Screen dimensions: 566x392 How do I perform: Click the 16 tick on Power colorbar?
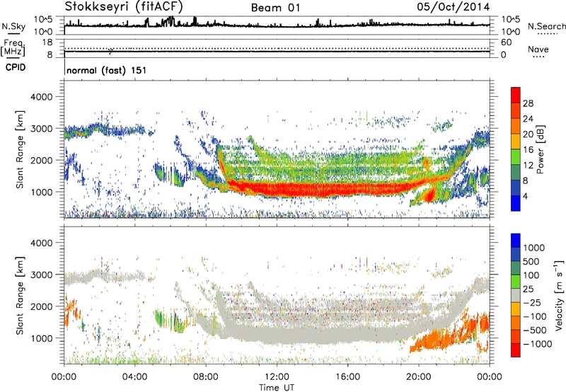point(528,150)
